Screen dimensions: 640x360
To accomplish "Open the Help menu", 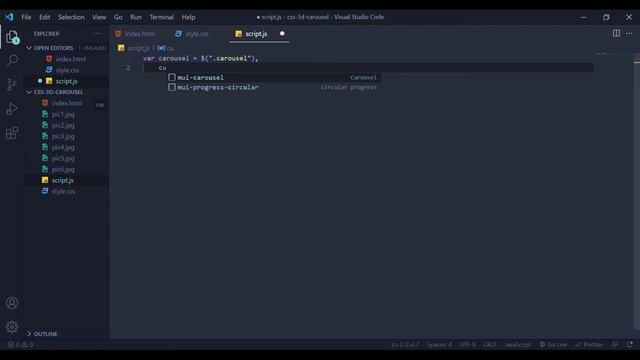I will click(188, 17).
